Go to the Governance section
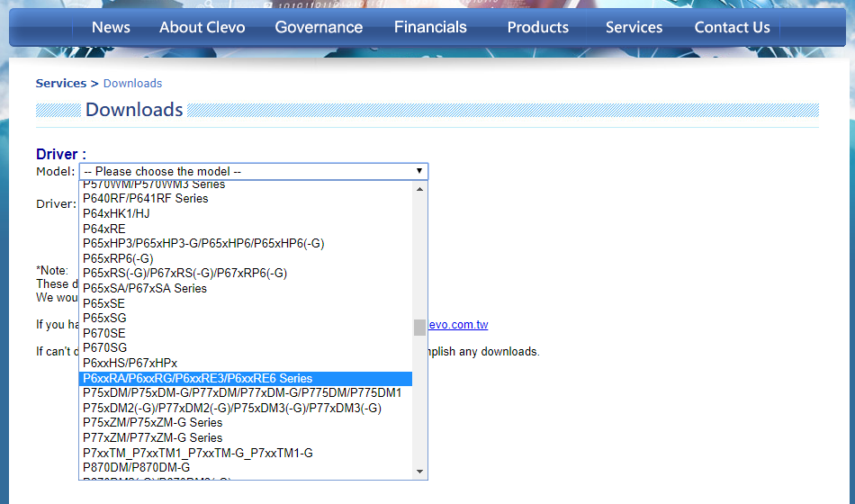855x504 pixels. (319, 27)
